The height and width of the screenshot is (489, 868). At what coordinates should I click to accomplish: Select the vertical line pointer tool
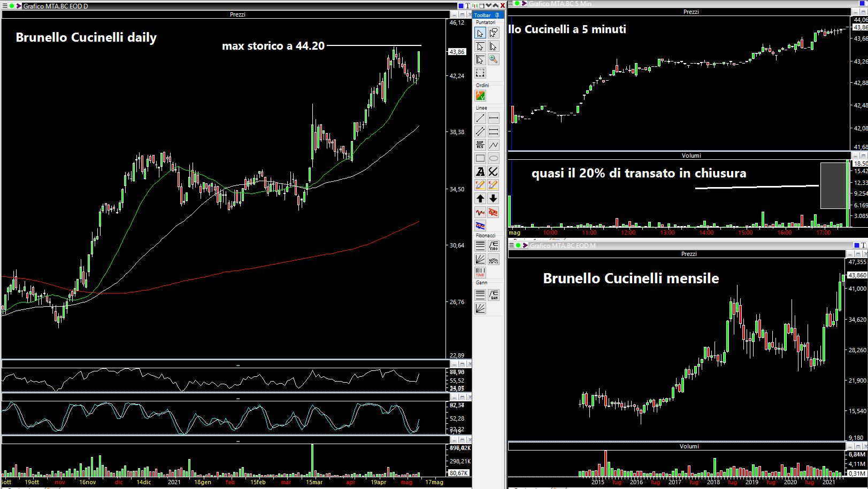tap(494, 47)
